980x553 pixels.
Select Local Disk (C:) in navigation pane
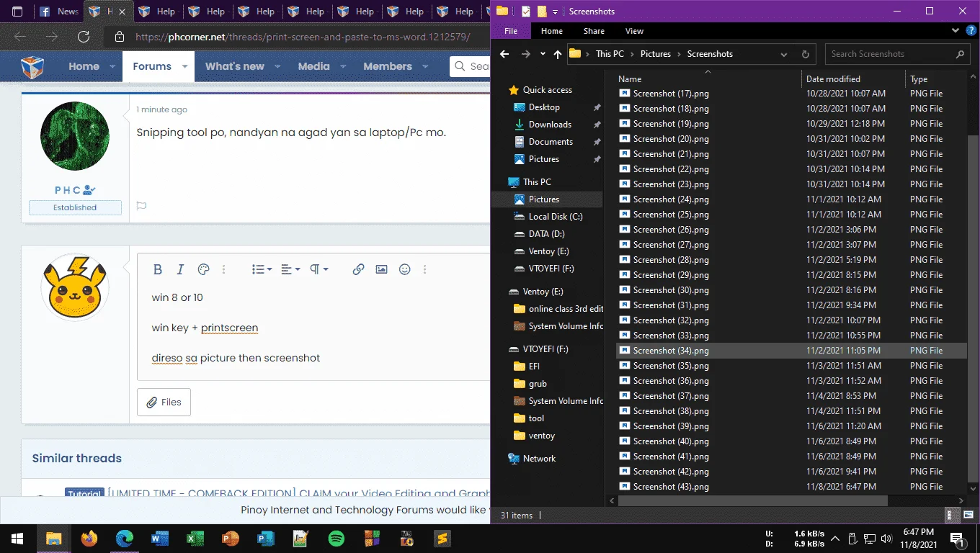(556, 217)
